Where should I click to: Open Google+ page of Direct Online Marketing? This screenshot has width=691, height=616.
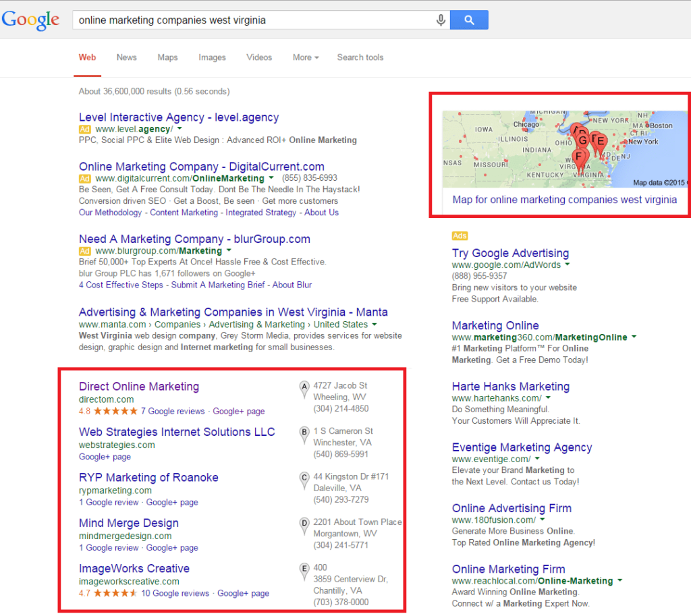[x=238, y=411]
